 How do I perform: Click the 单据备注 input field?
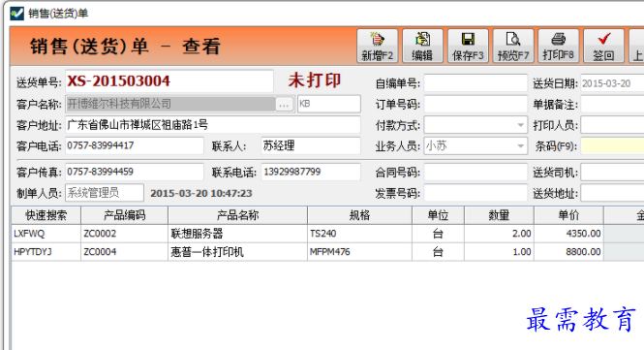[x=612, y=104]
